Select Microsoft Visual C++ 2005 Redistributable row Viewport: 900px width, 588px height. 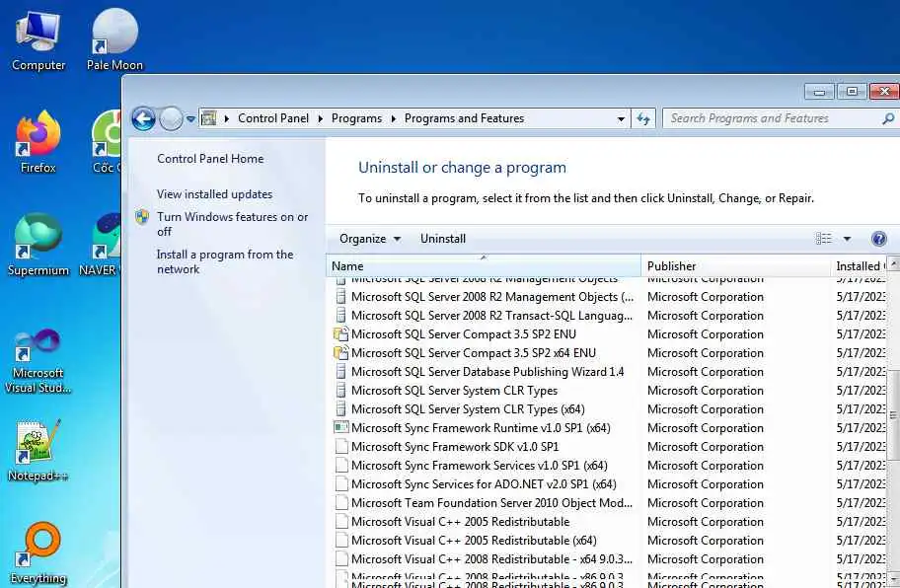(x=606, y=522)
